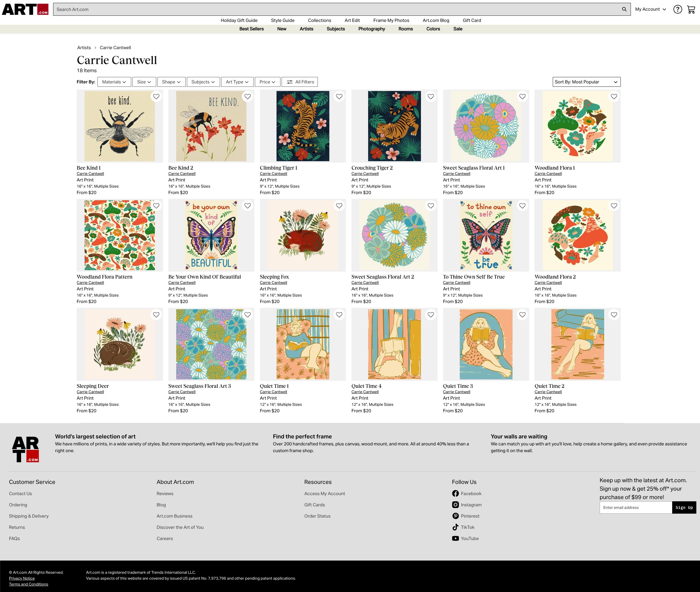Expand the Materials filter dropdown
Image resolution: width=700 pixels, height=592 pixels.
(x=114, y=82)
